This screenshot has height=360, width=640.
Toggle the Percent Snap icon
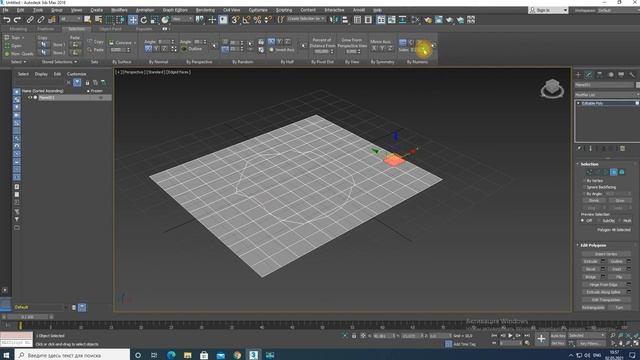point(257,20)
